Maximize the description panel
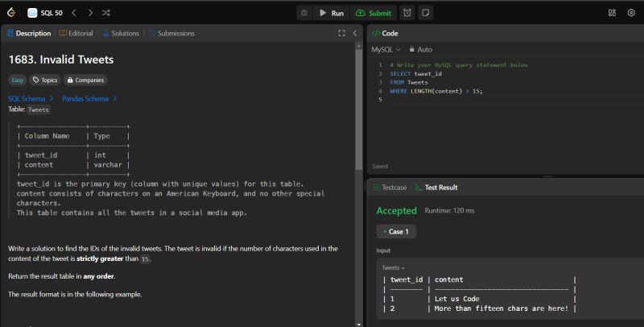The width and height of the screenshot is (644, 327). point(341,33)
